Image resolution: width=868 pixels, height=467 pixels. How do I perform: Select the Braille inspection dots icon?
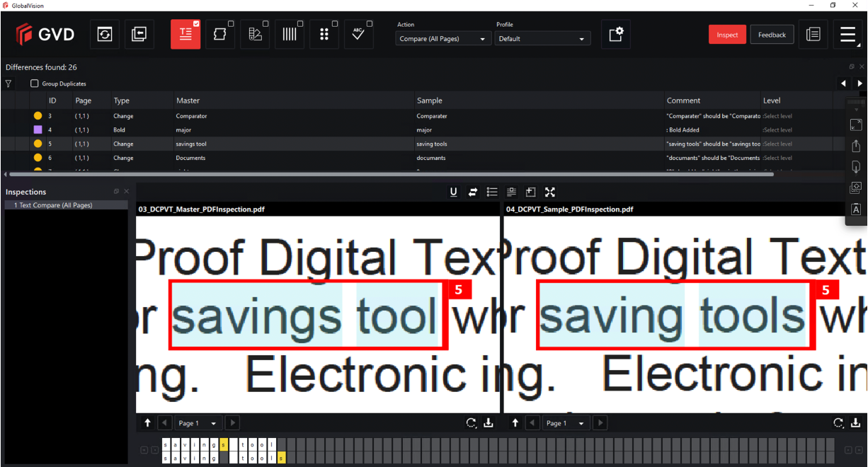click(324, 35)
